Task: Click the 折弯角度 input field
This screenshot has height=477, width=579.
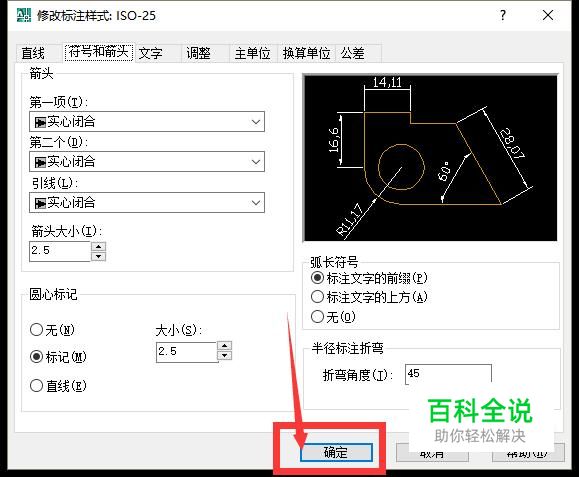Action: 448,374
